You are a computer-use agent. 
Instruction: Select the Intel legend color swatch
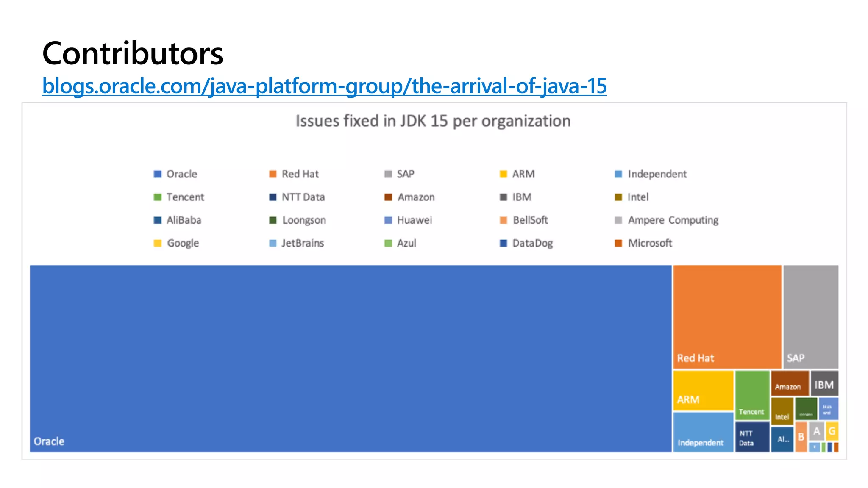619,197
